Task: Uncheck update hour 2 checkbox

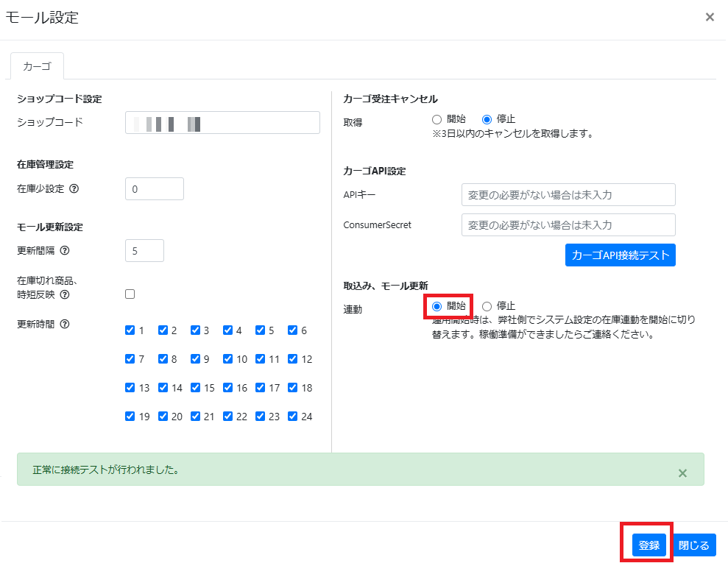Action: point(163,330)
